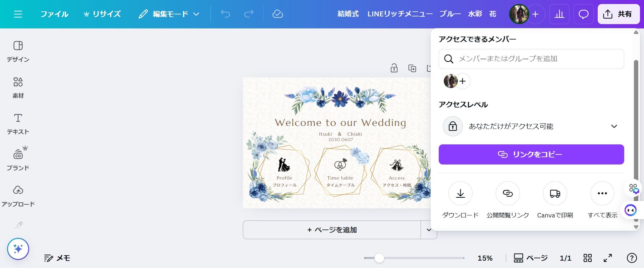Image resolution: width=644 pixels, height=268 pixels.
Task: Open the 素材 elements sidebar tab
Action: [18, 88]
